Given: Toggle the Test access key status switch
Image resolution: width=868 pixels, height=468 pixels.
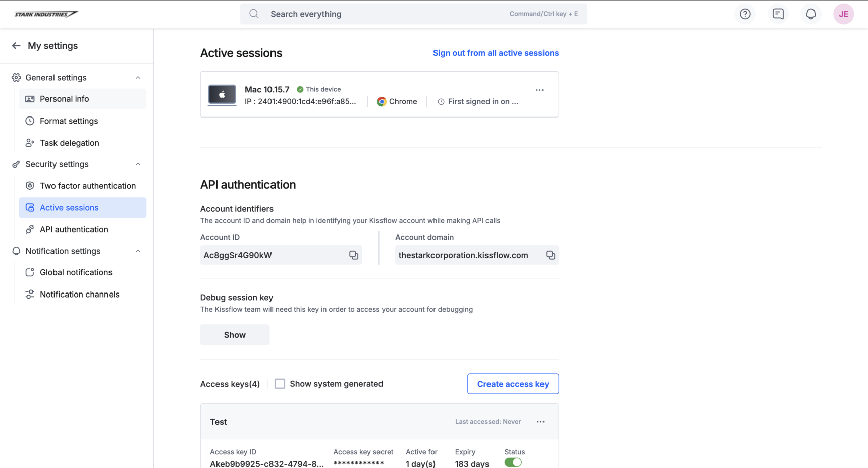Looking at the screenshot, I should (x=513, y=462).
